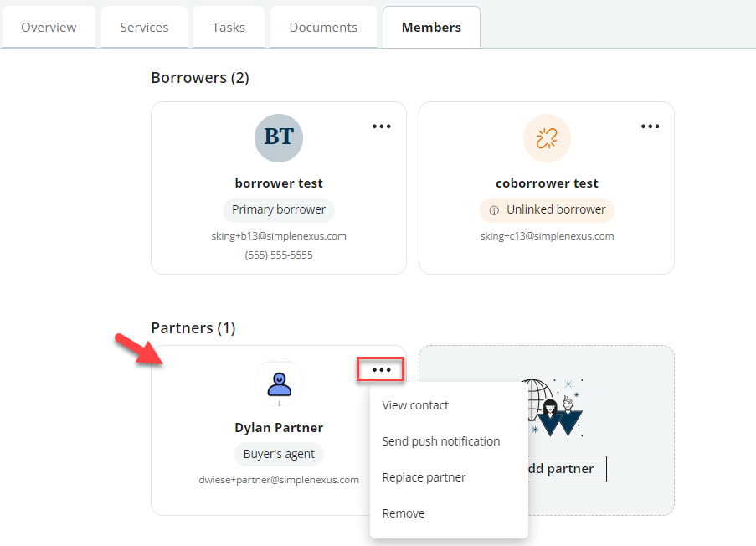Select Send push notification option

pos(440,441)
